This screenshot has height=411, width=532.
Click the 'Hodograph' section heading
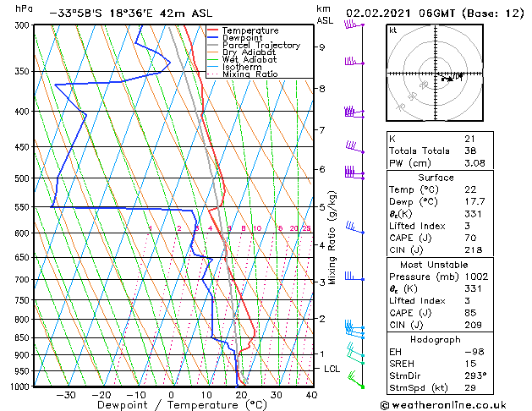tap(436, 339)
